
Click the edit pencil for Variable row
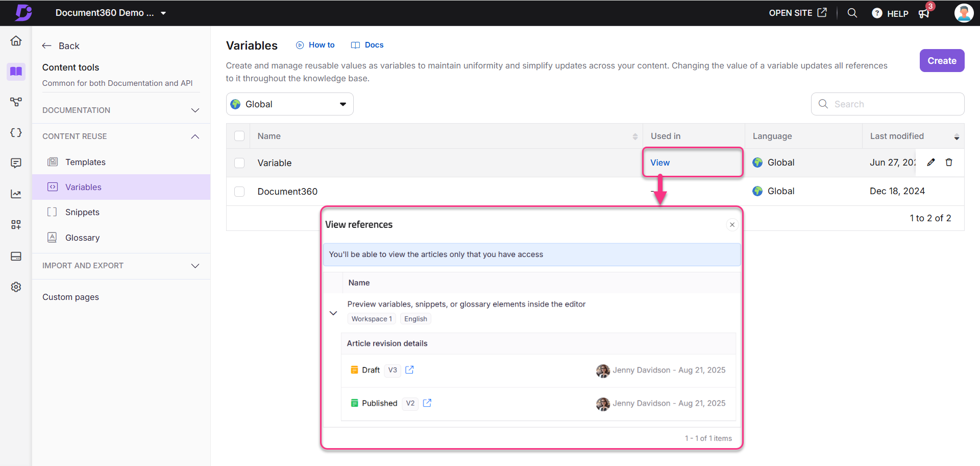[931, 162]
